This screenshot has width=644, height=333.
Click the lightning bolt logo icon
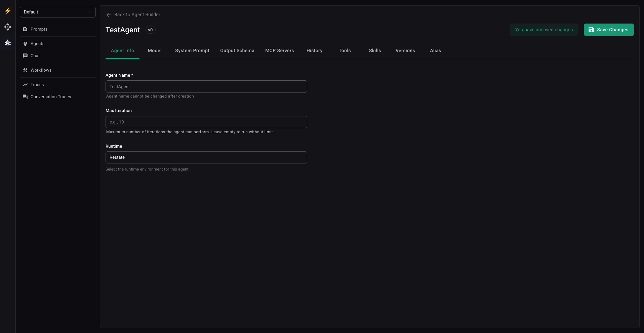[7, 11]
